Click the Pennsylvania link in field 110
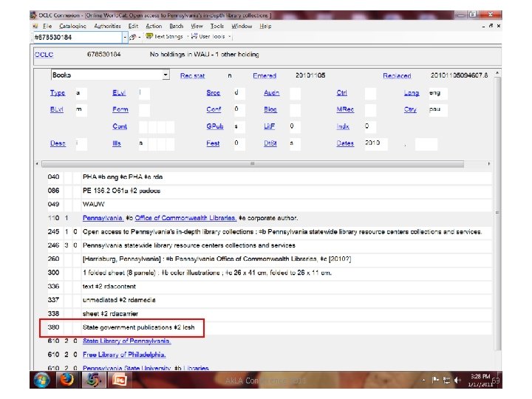Screen dimensions: 532x399 click(103, 218)
